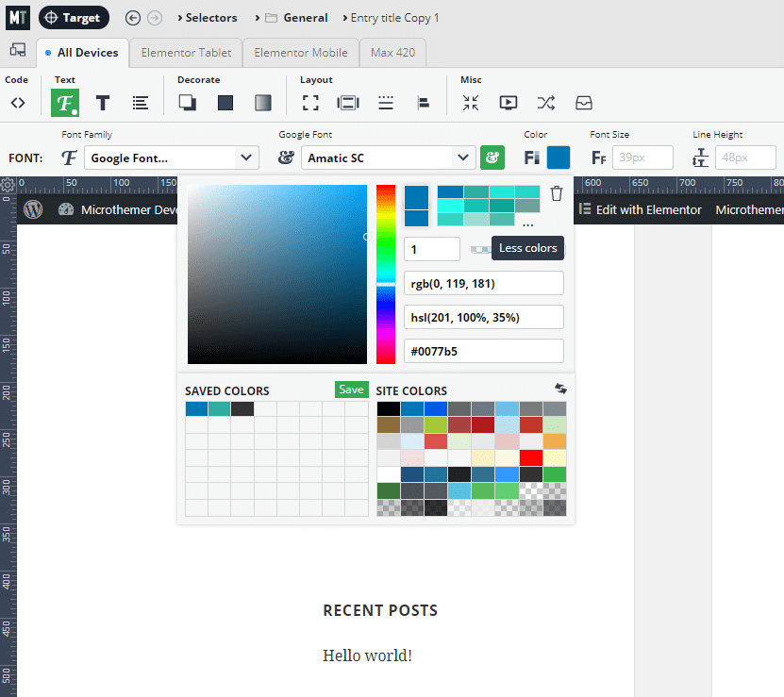Save the current color with Save button
Viewport: 784px width, 697px height.
[350, 389]
